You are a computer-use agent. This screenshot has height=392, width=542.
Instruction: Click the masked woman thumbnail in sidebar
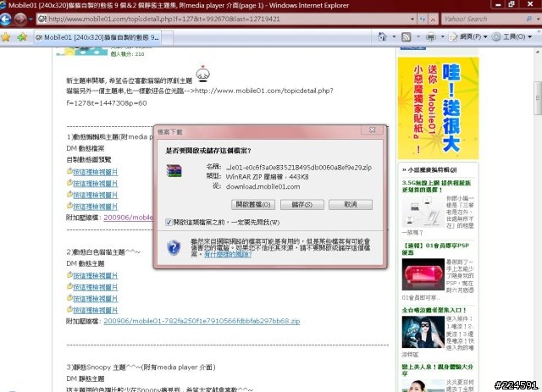(x=423, y=332)
